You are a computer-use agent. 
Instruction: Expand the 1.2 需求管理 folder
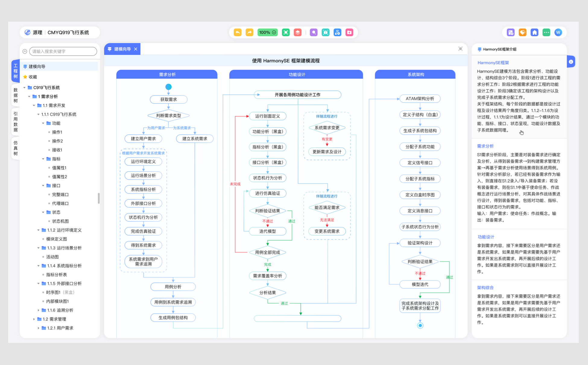pyautogui.click(x=34, y=319)
